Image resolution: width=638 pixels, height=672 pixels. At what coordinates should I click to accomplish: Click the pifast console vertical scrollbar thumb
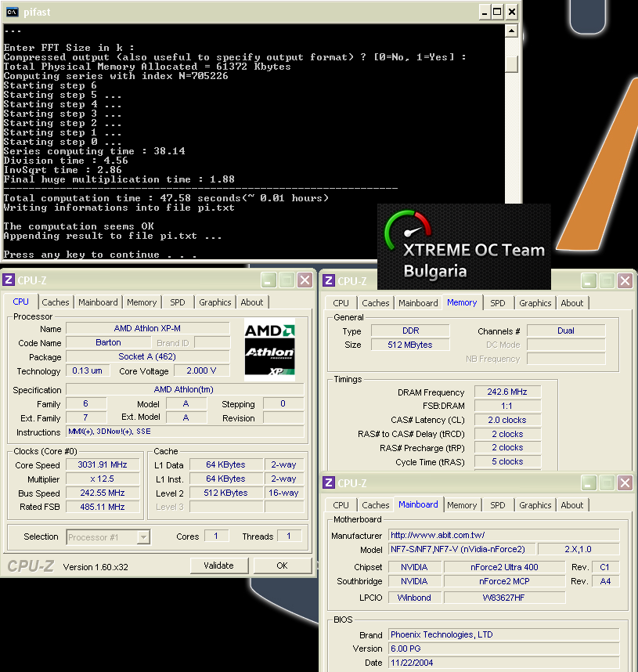pos(511,64)
